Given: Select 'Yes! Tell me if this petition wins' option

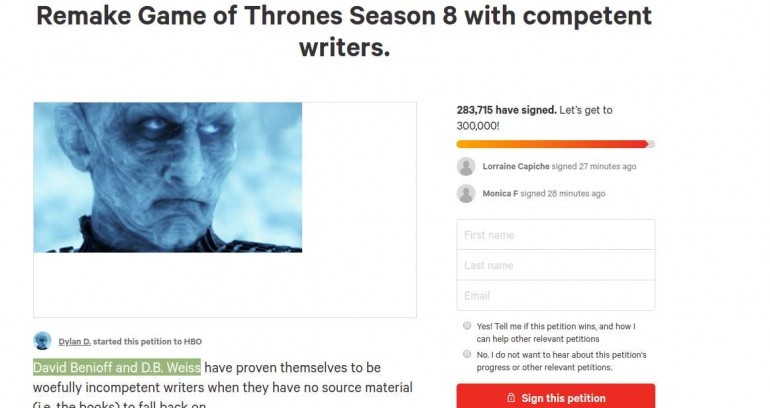Looking at the screenshot, I should click(467, 326).
